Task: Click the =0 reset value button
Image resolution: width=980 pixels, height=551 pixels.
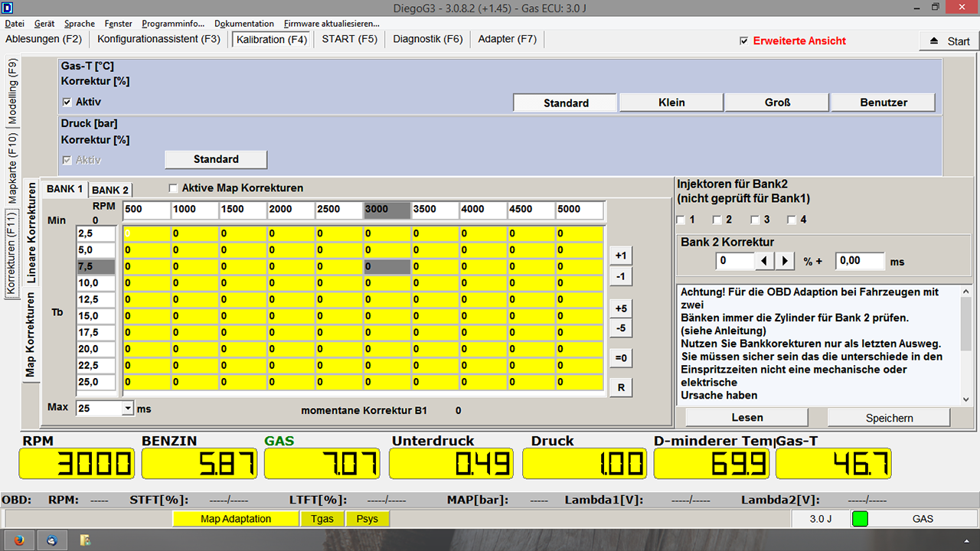Action: [x=621, y=357]
